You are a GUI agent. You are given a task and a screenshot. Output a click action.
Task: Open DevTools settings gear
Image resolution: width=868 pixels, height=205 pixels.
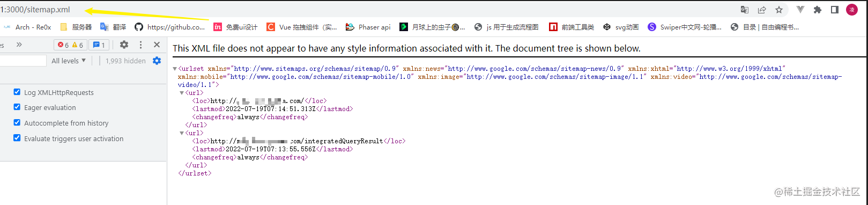124,45
